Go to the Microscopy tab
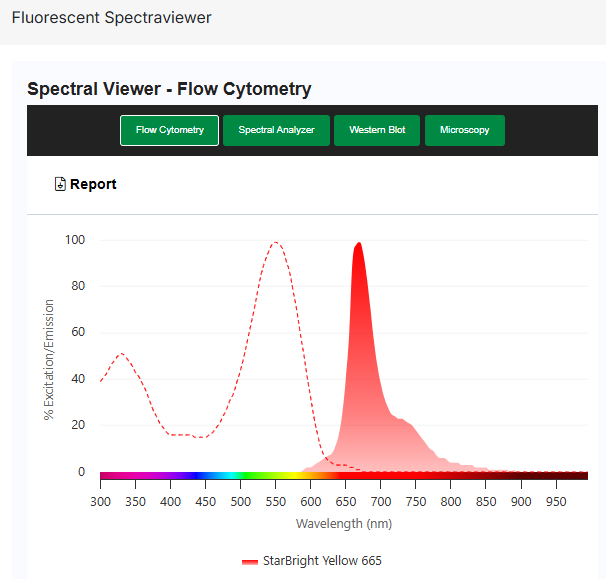 pos(464,130)
